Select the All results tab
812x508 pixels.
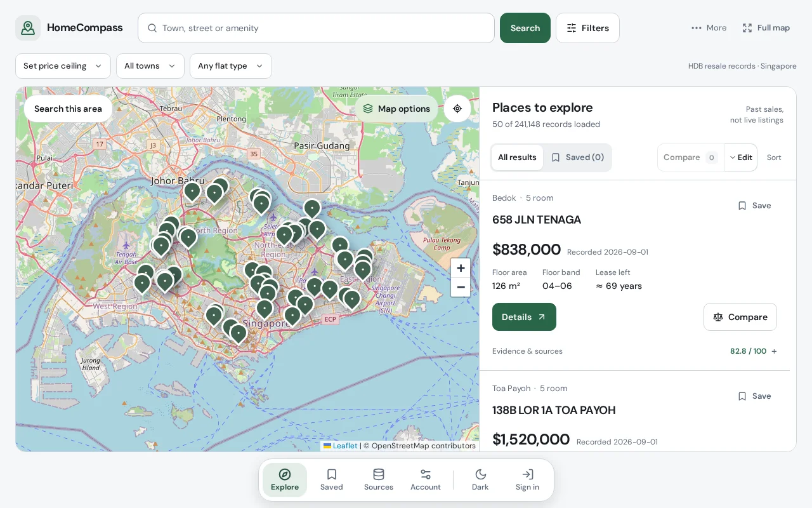(517, 157)
